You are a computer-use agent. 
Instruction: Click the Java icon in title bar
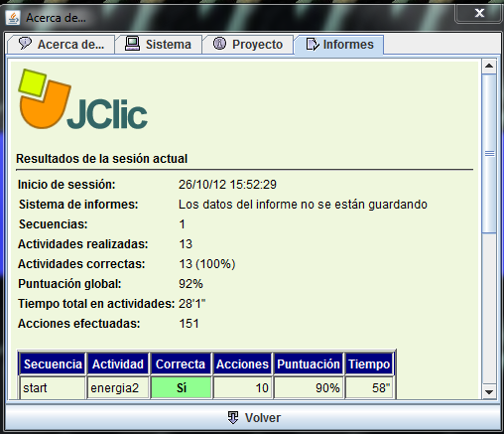click(x=13, y=18)
